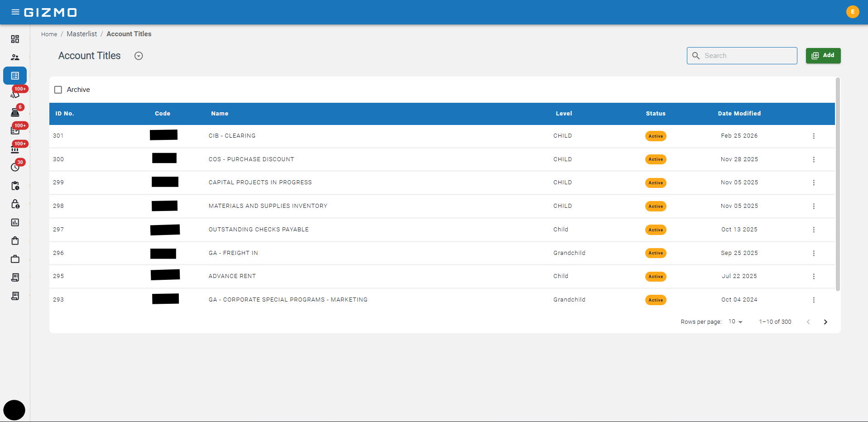868x422 pixels.
Task: Click the table vertical scrollbar
Action: coord(838,184)
